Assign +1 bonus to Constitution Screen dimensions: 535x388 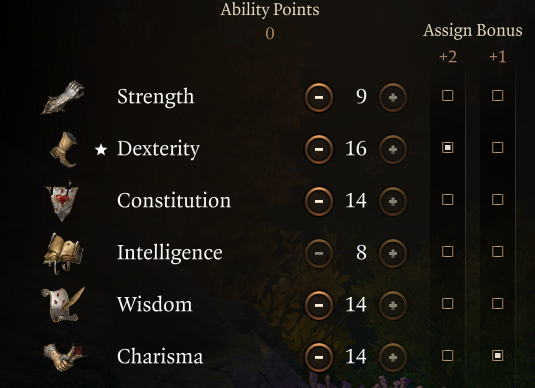coord(497,200)
